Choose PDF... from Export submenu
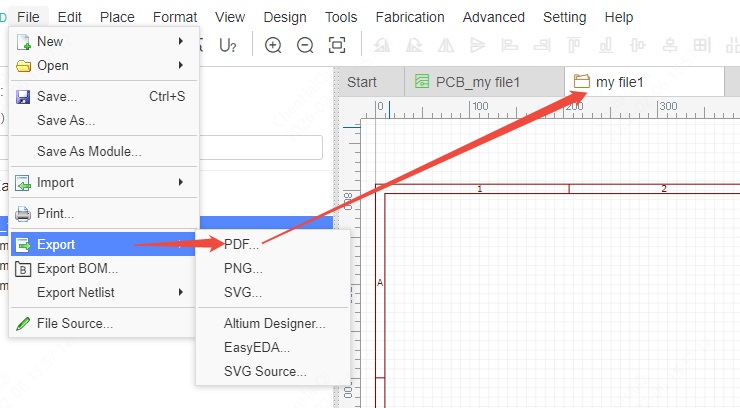This screenshot has height=408, width=740. [242, 245]
